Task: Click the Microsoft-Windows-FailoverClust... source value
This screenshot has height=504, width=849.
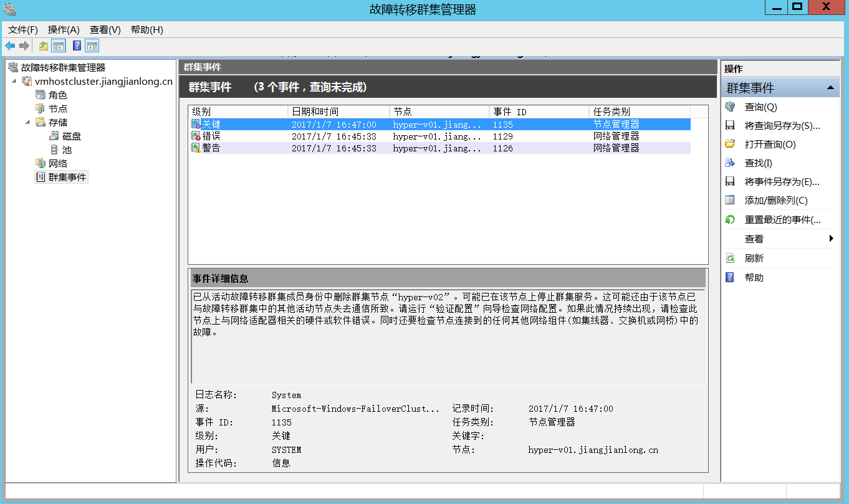Action: [355, 409]
